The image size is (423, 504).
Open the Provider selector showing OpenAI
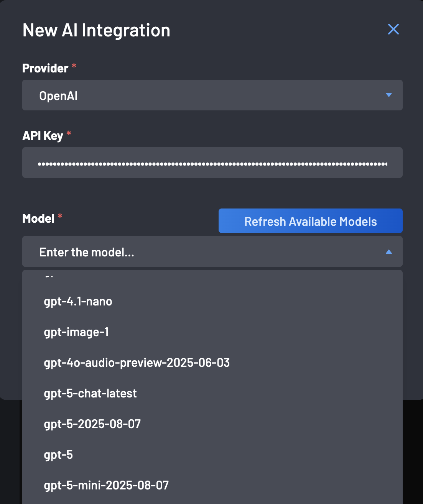212,95
